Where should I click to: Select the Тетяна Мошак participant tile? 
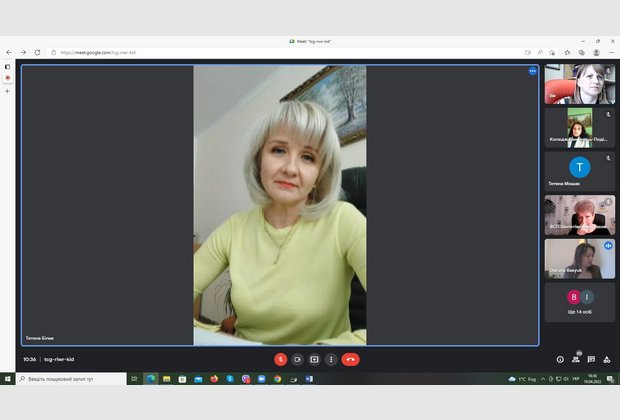click(579, 170)
